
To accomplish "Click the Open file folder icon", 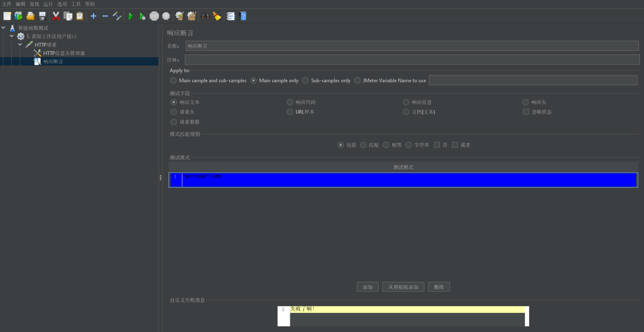I will tap(31, 16).
